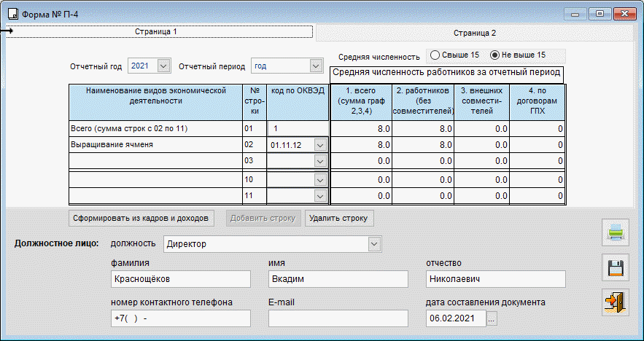
Task: Click the form window title icon
Action: click(13, 15)
